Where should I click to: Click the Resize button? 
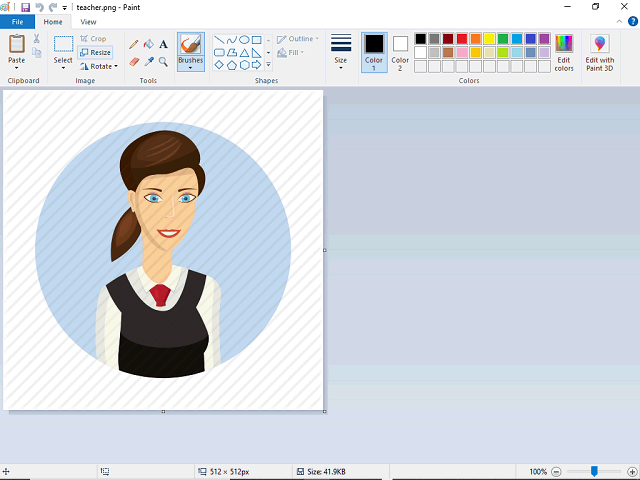tap(95, 52)
